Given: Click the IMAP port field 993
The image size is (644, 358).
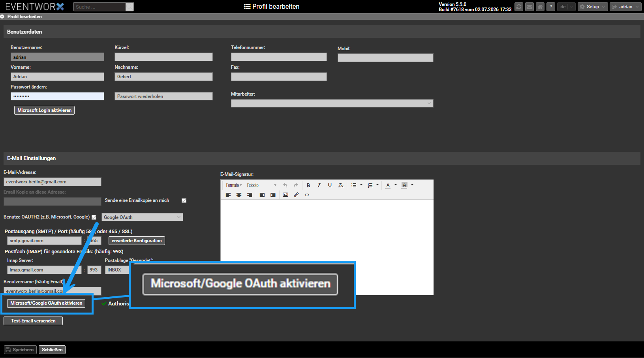Looking at the screenshot, I should pyautogui.click(x=94, y=270).
